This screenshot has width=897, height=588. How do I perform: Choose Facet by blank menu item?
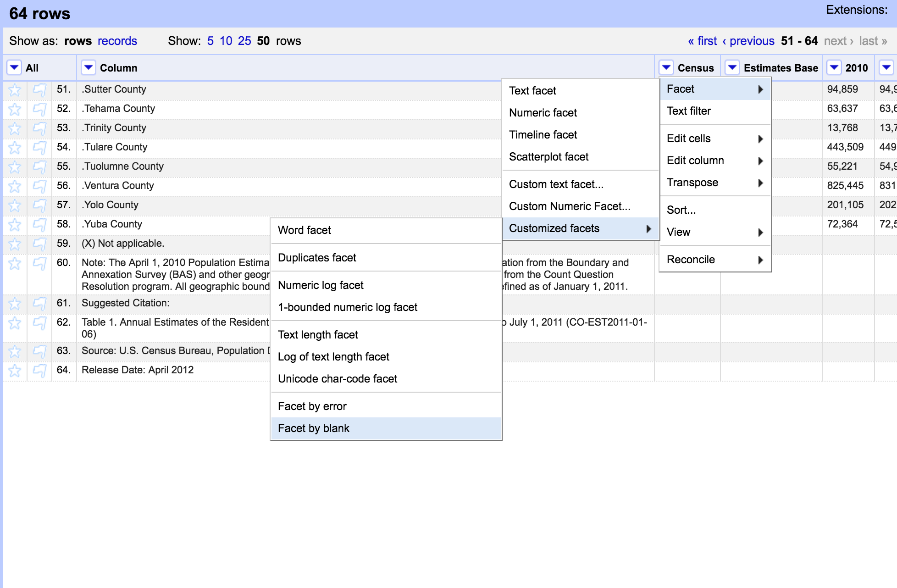click(x=314, y=428)
